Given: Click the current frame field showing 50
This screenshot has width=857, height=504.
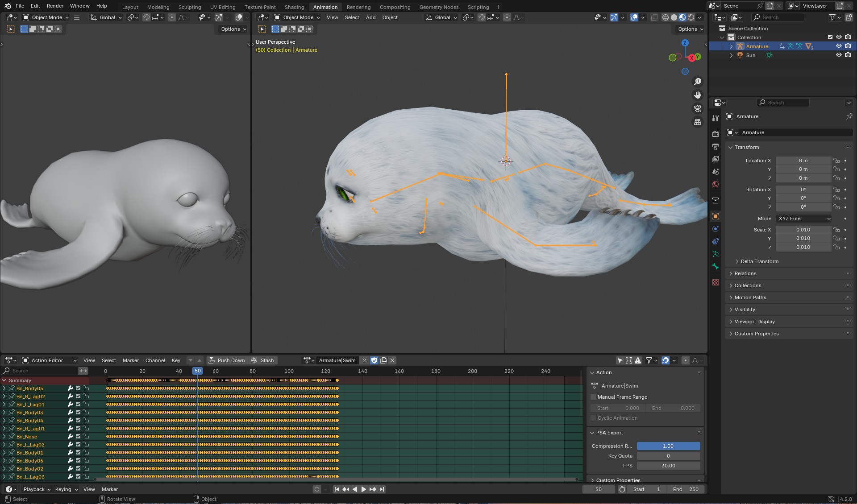Looking at the screenshot, I should tap(599, 489).
